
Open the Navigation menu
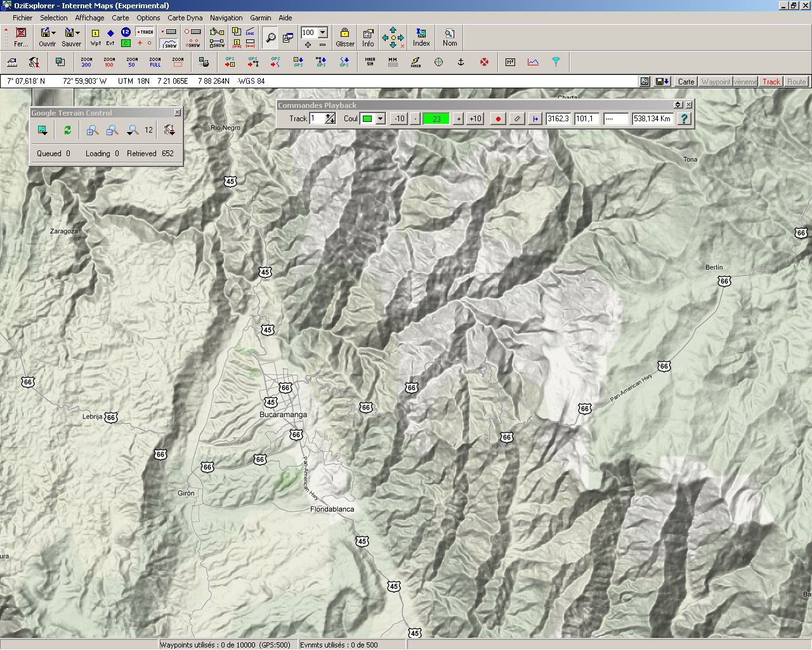pos(226,18)
